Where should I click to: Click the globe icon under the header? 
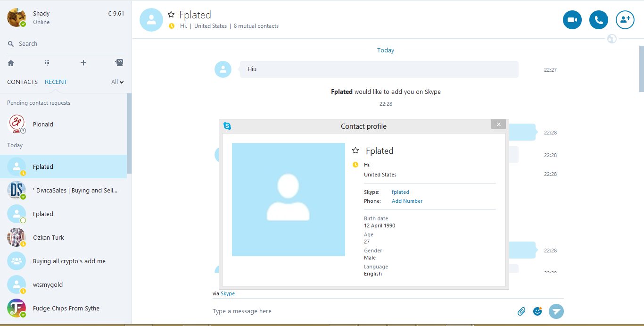612,39
